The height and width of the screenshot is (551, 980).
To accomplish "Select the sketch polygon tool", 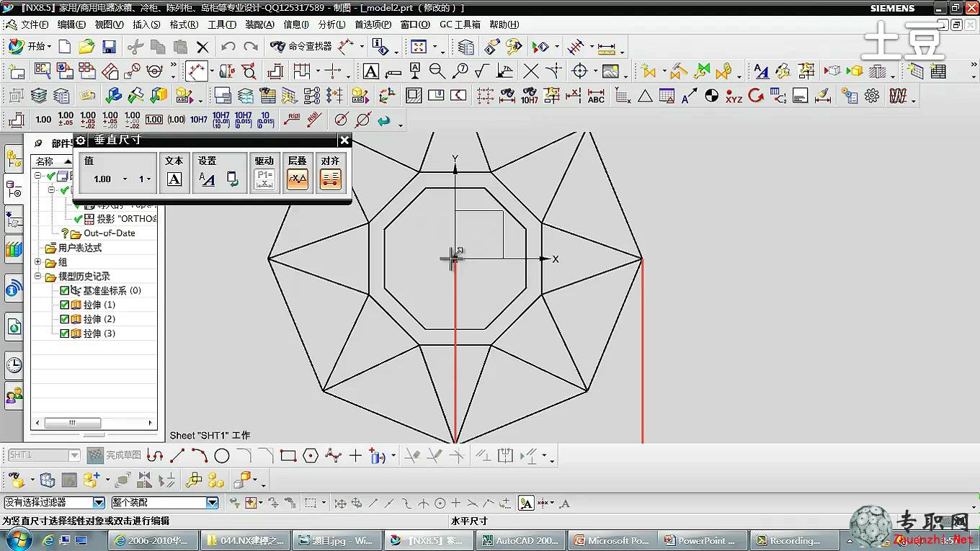I will 311,456.
